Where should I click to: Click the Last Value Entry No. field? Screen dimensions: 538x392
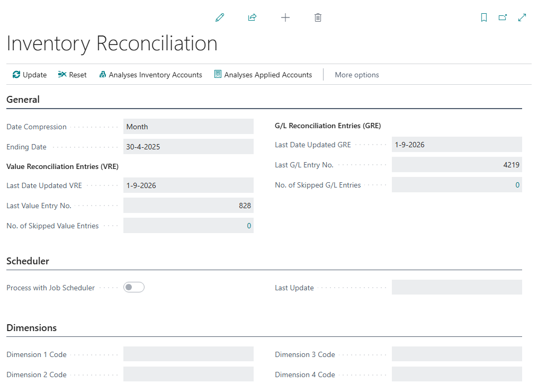(189, 205)
